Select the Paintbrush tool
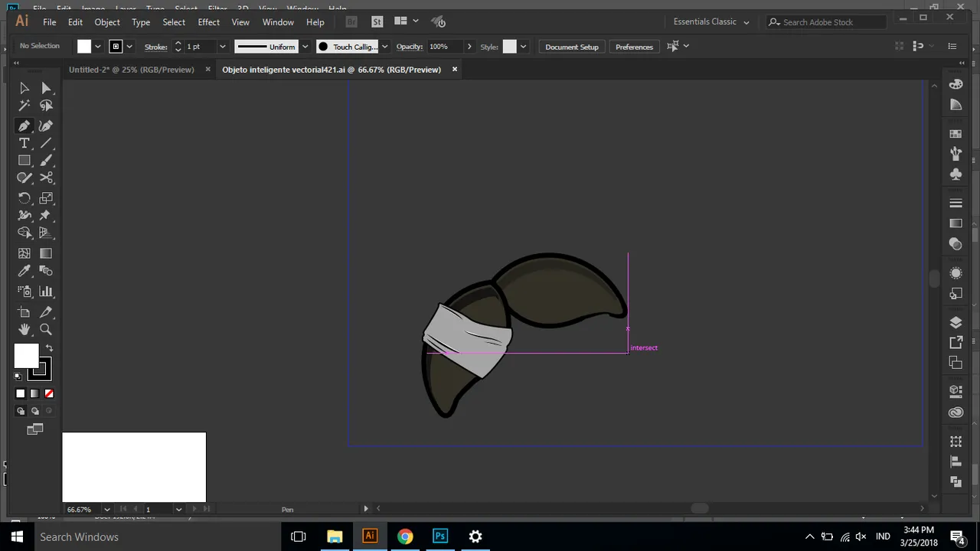Viewport: 980px width, 551px height. point(46,161)
